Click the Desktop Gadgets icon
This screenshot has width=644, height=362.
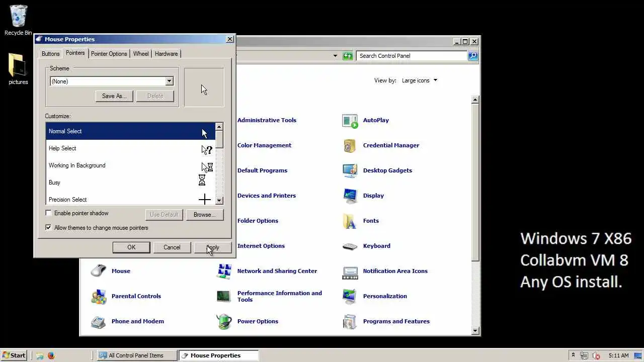point(350,171)
